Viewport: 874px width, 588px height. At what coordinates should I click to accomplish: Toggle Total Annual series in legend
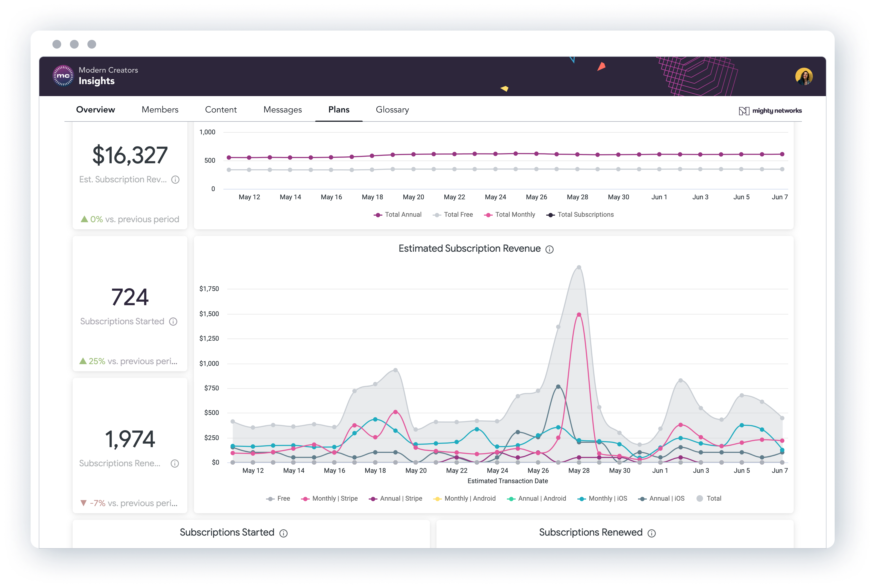398,215
